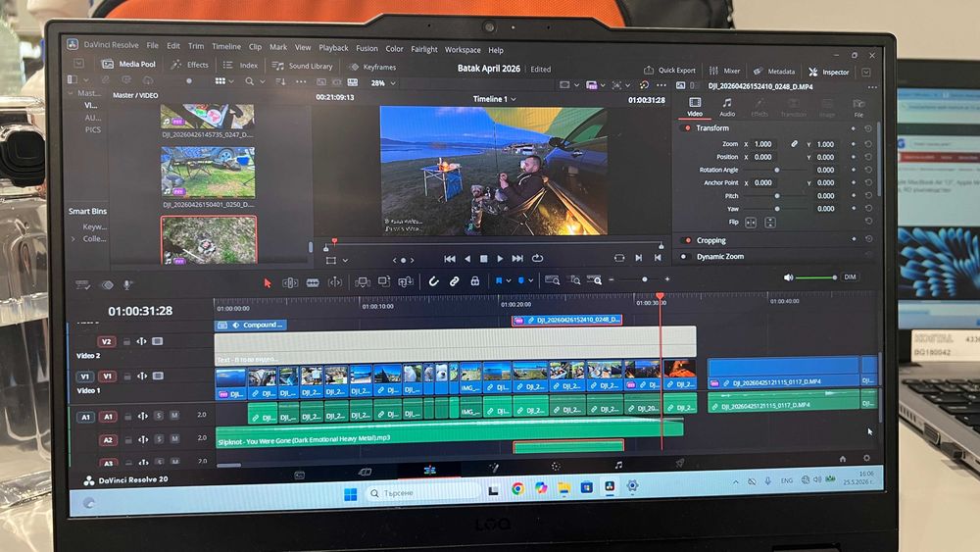
Task: Click the Zoom X value field
Action: 765,144
